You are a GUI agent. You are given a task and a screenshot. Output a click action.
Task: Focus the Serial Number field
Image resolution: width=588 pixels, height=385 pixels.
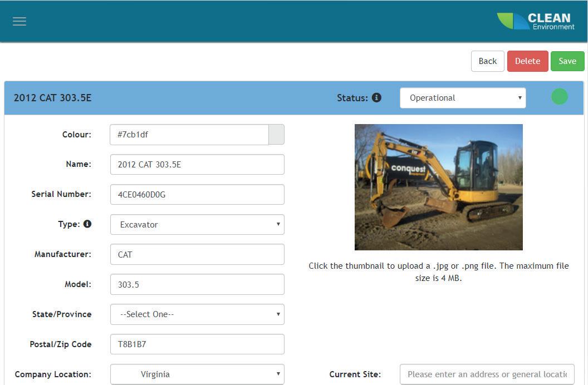coord(197,194)
